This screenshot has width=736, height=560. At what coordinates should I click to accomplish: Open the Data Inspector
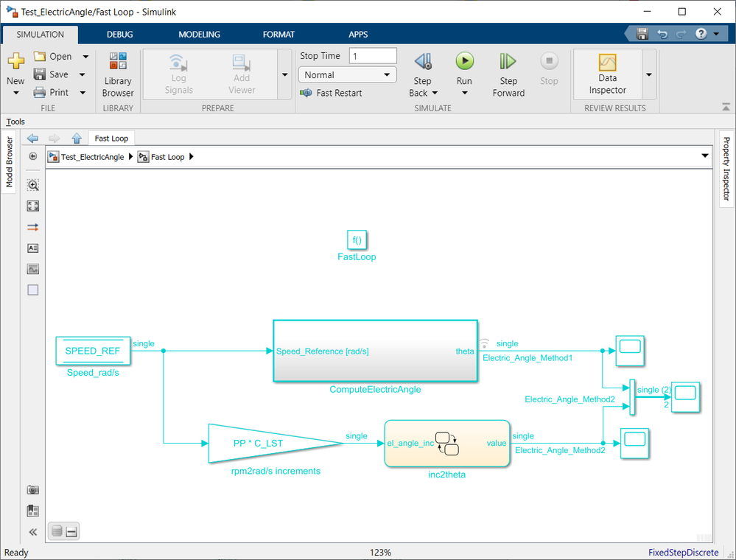tap(607, 74)
